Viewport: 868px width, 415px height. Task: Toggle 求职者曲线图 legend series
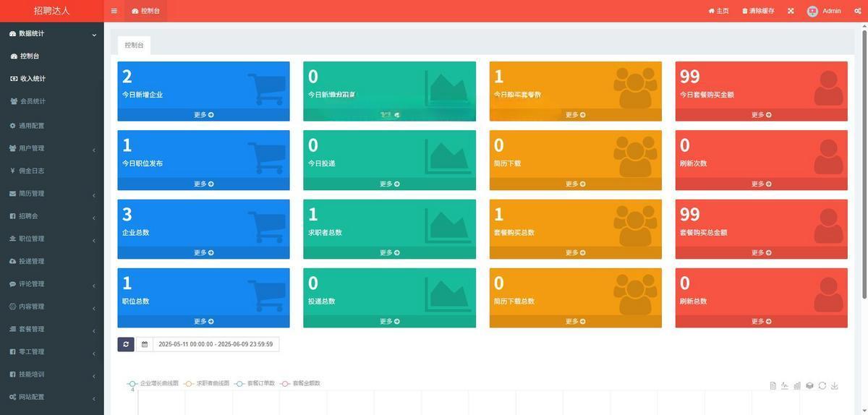point(207,383)
